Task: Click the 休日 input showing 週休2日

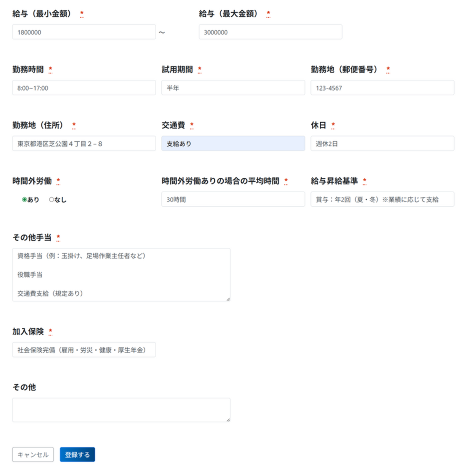Action: click(x=382, y=144)
